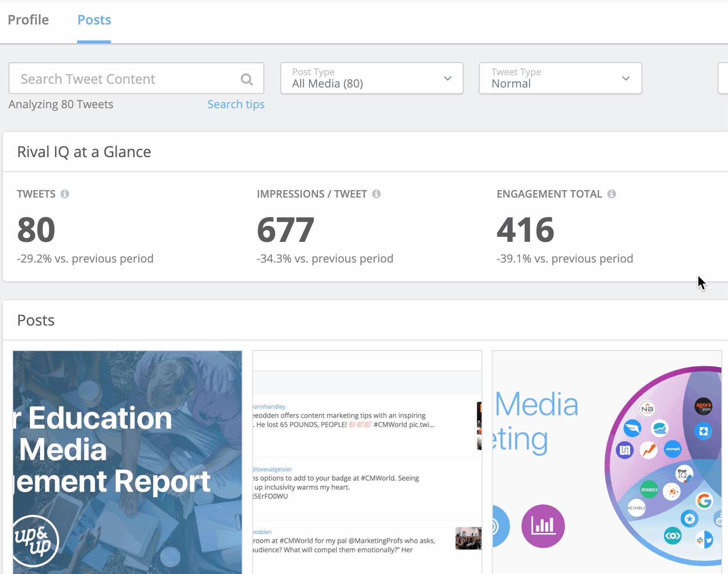Click the @lovevalgeisler handle link
The width and height of the screenshot is (728, 574).
273,469
